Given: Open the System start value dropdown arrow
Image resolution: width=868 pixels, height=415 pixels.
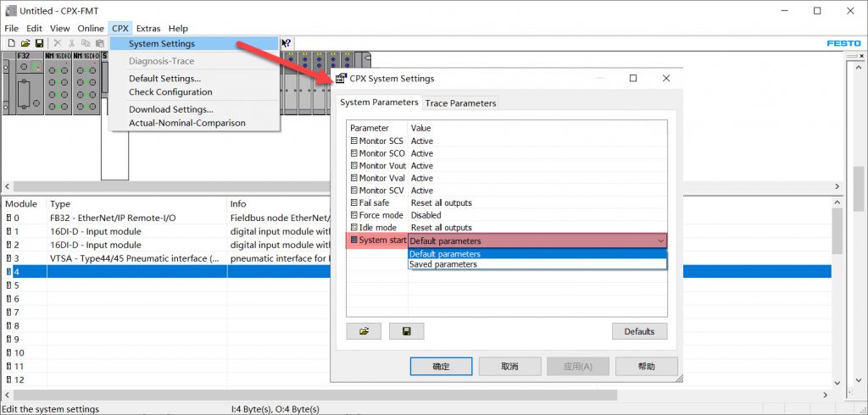Looking at the screenshot, I should 661,241.
